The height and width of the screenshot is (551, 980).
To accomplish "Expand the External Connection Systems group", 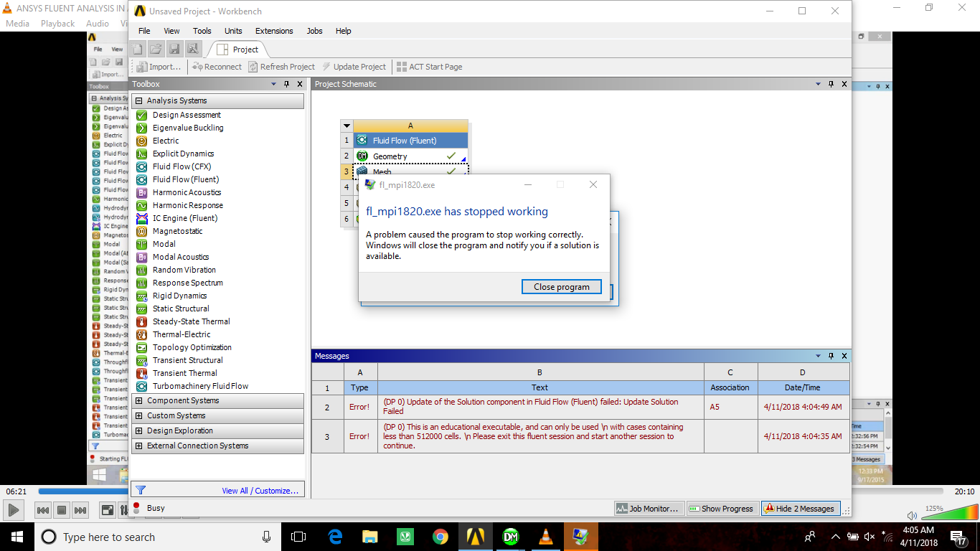I will coord(139,446).
